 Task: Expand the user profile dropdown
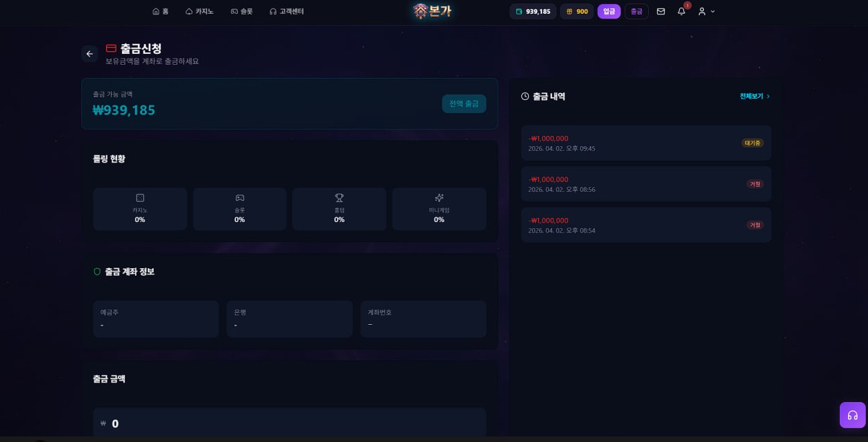[707, 12]
